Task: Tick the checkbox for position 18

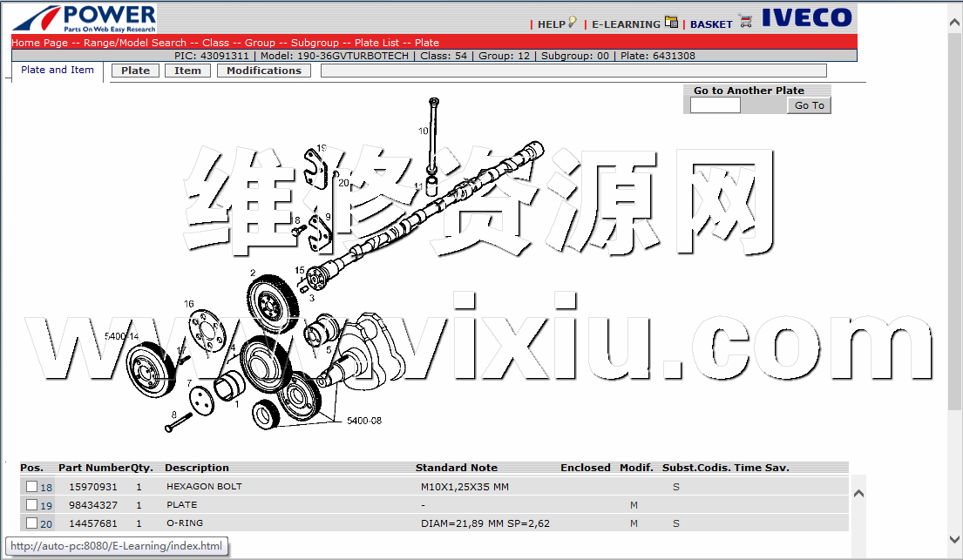Action: coord(31,487)
